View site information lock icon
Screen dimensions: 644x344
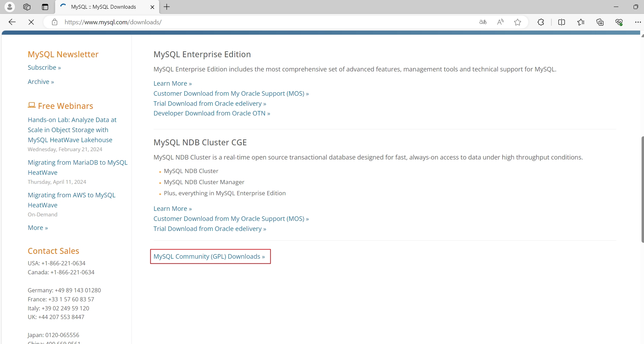54,22
